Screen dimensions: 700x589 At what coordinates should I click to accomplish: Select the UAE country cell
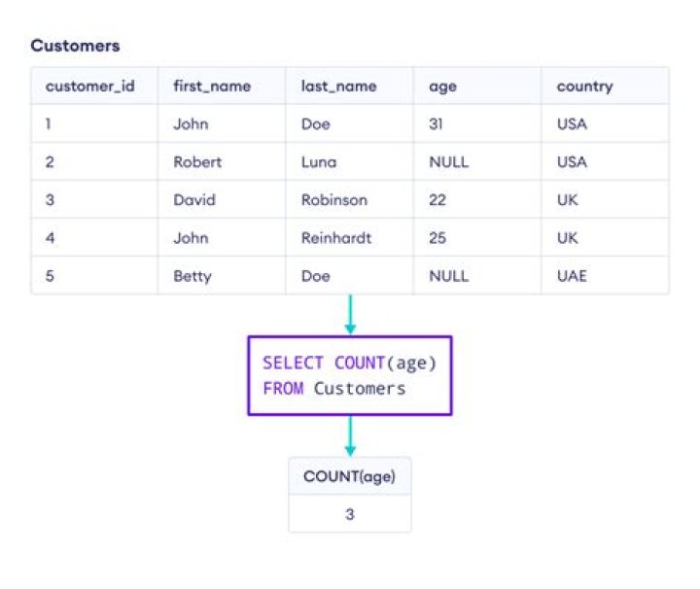pyautogui.click(x=573, y=276)
